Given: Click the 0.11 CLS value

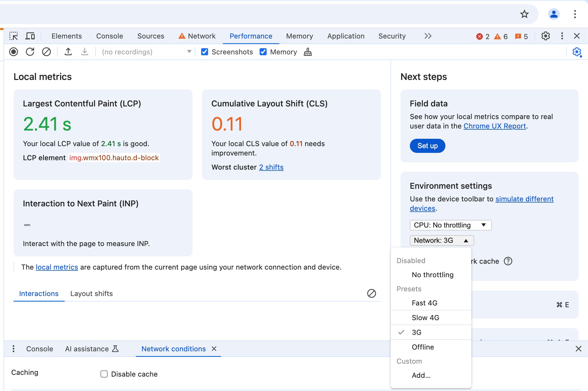Looking at the screenshot, I should pos(227,124).
